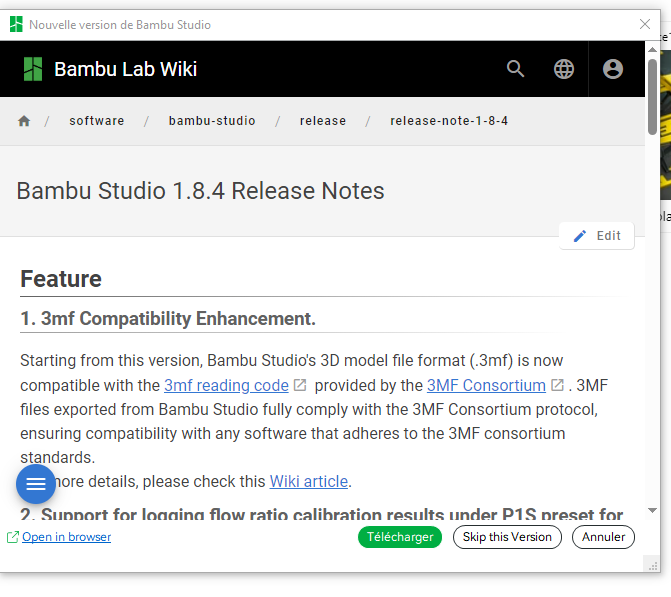Click the Edit pencil button
Image resolution: width=671 pixels, height=597 pixels.
tap(597, 236)
